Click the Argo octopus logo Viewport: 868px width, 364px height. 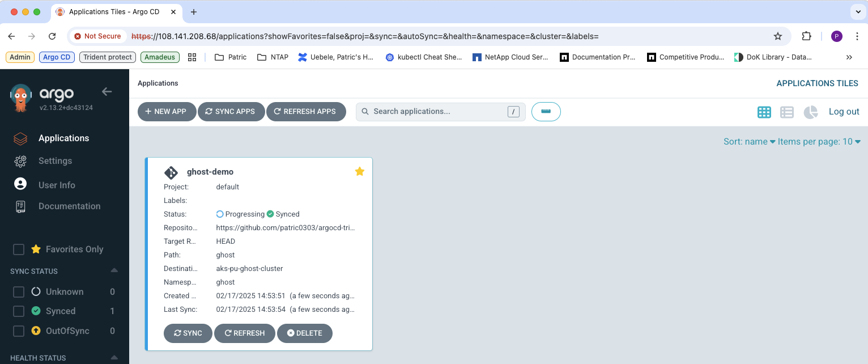(21, 97)
